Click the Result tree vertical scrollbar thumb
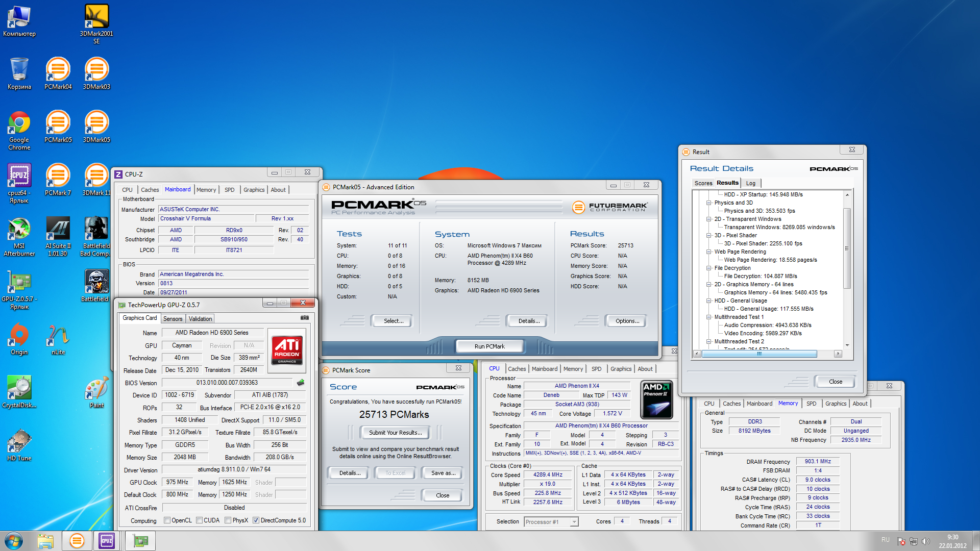 click(847, 248)
